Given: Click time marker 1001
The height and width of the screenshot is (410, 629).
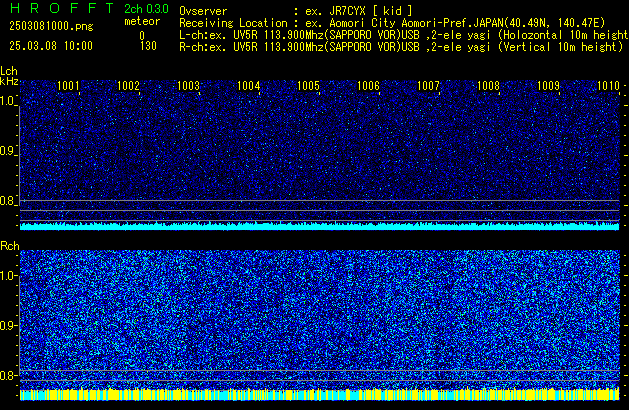Looking at the screenshot, I should [69, 85].
